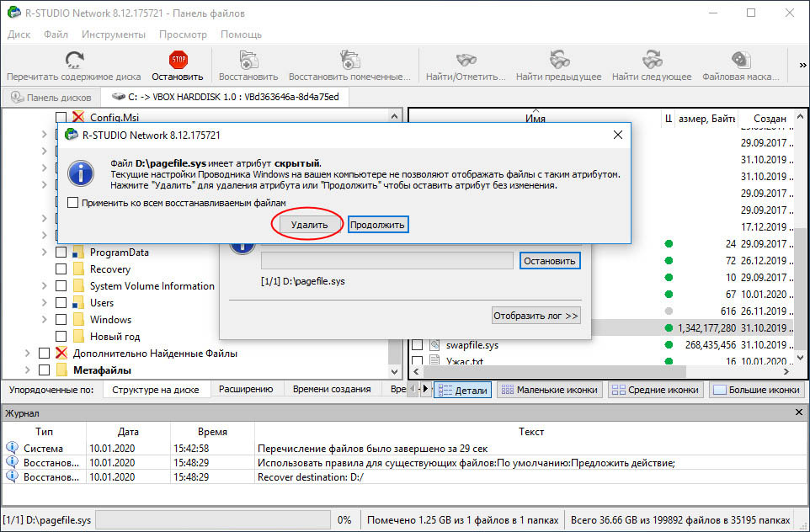810x532 pixels.
Task: Toggle the Windows folder checkbox
Action: pos(61,320)
